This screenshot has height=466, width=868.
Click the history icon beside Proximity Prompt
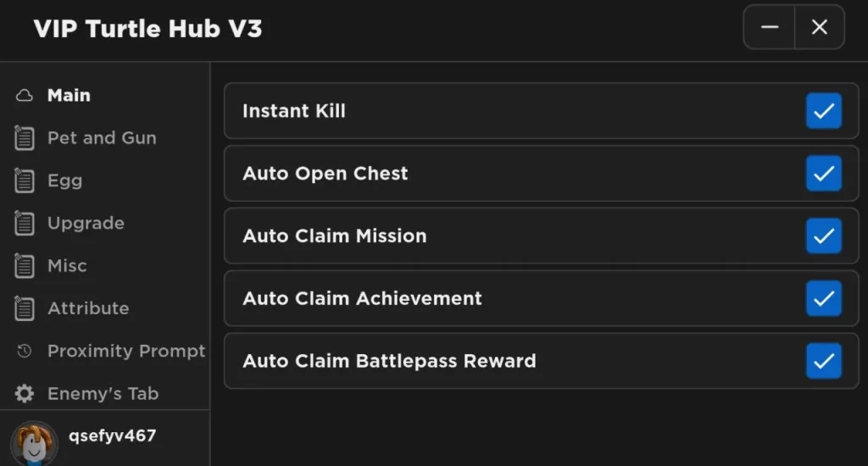pos(25,351)
